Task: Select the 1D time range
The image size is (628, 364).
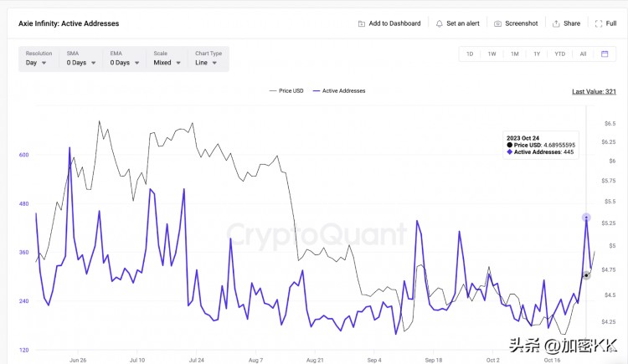Action: [x=470, y=54]
